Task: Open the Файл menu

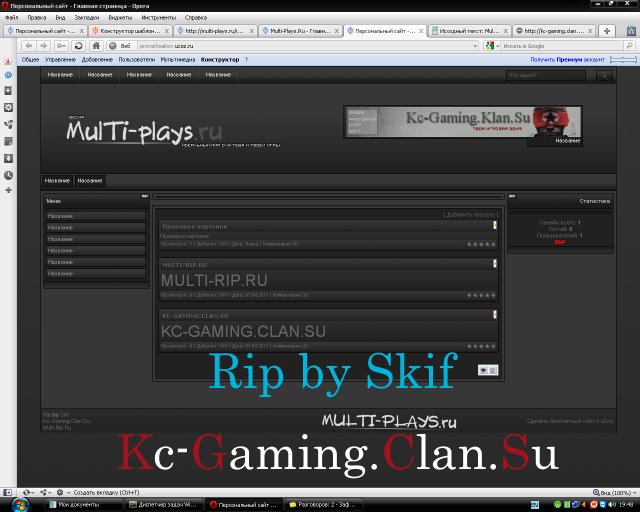Action: [x=11, y=18]
